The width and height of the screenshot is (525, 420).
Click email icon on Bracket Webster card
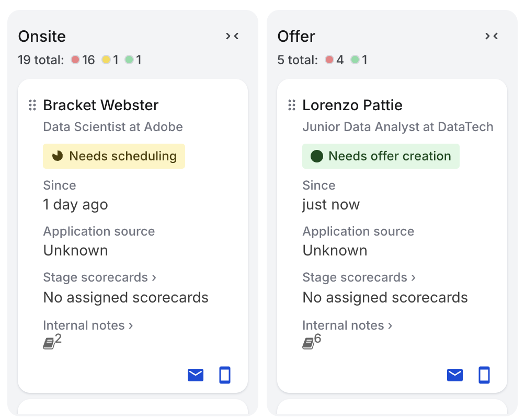pos(196,375)
